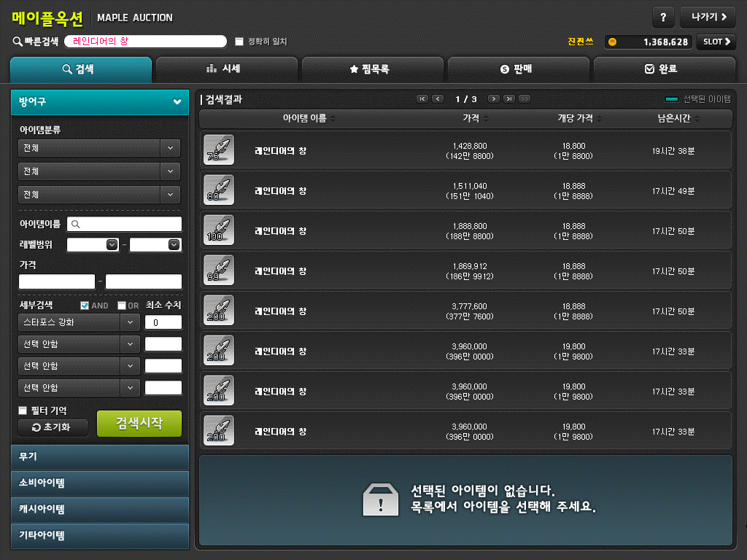Toggle the AND detail search checkbox
Viewport: 747px width, 560px height.
click(x=85, y=306)
